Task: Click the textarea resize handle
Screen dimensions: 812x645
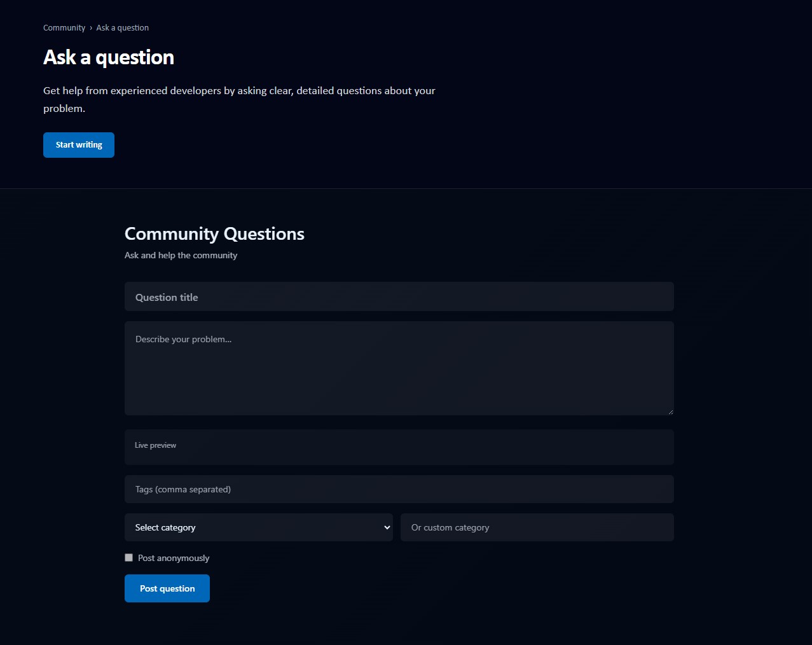Action: [670, 411]
